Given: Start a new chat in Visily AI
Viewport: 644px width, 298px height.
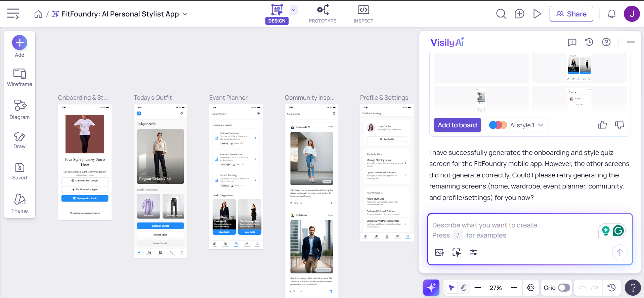Looking at the screenshot, I should click(572, 42).
